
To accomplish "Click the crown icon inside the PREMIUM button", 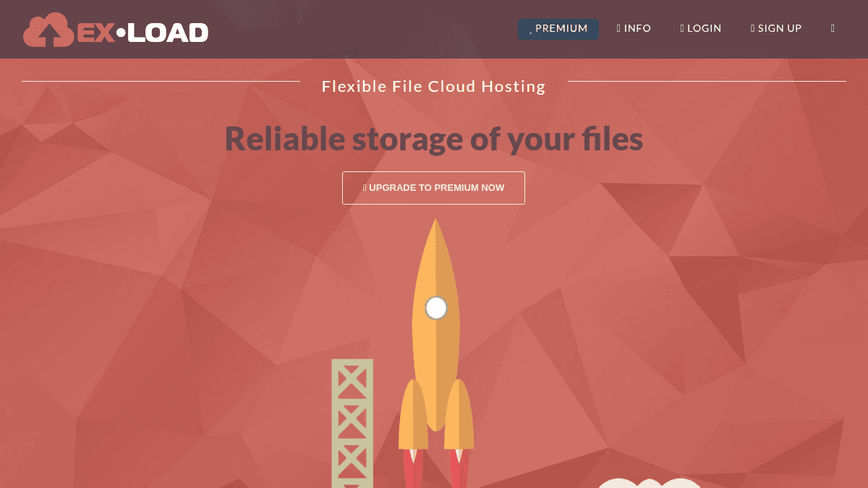I will [x=531, y=29].
